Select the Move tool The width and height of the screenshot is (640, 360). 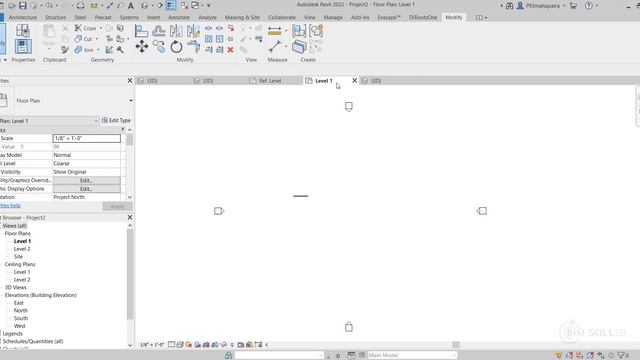coord(142,47)
